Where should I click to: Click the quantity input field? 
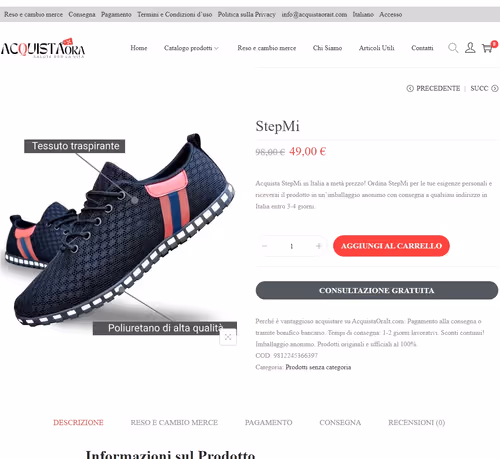(291, 246)
